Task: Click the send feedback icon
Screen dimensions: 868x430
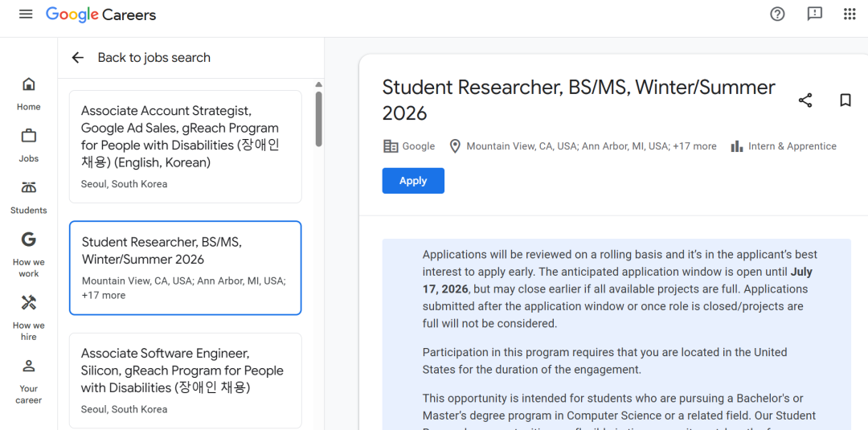Action: coord(814,14)
